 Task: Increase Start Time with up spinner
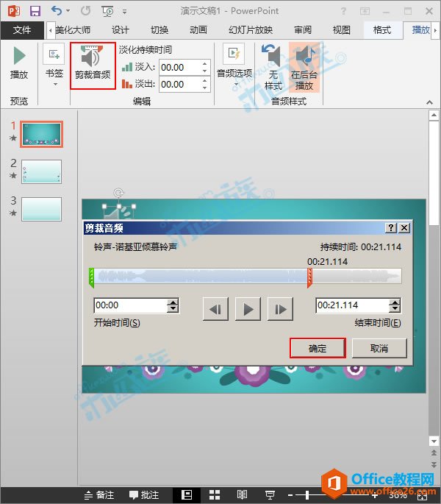pos(173,302)
